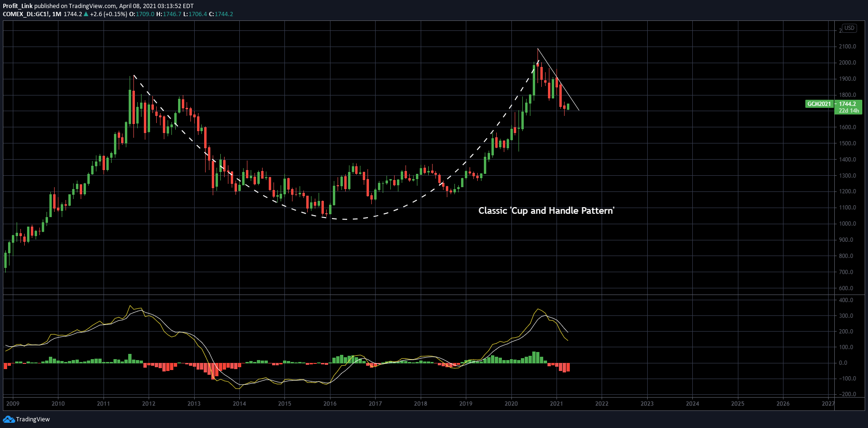Click the GCM2021 contract label
The height and width of the screenshot is (428, 868).
click(820, 104)
